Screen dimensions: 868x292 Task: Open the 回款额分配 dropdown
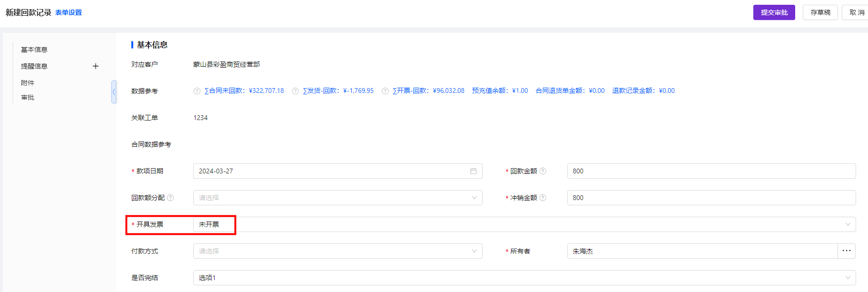(x=337, y=198)
